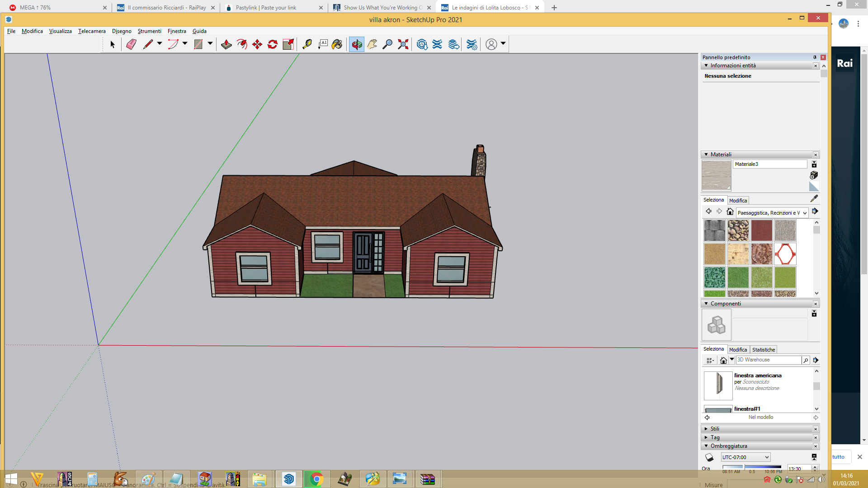Switch to the Statistiche tab
The height and width of the screenshot is (488, 868).
click(x=764, y=350)
